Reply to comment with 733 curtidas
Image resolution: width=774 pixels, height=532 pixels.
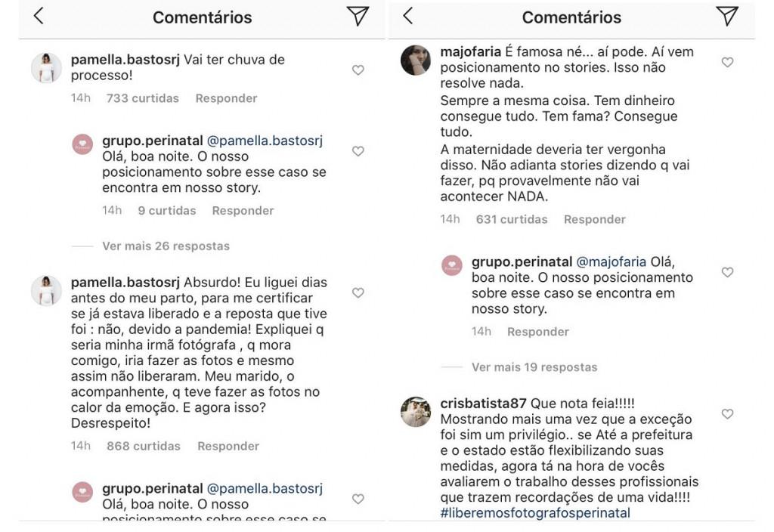(226, 98)
